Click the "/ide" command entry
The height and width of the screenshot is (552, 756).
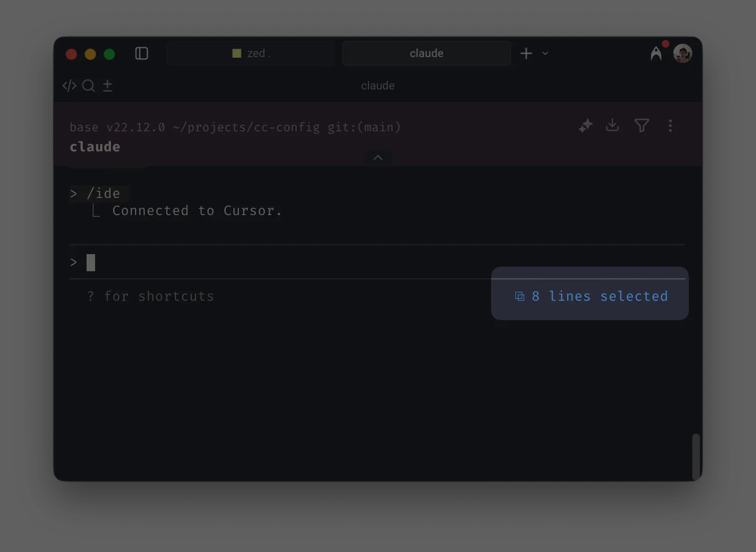point(103,194)
